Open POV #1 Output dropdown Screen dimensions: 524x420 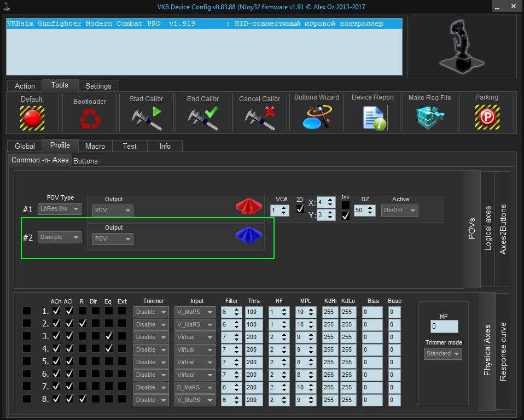coord(113,210)
